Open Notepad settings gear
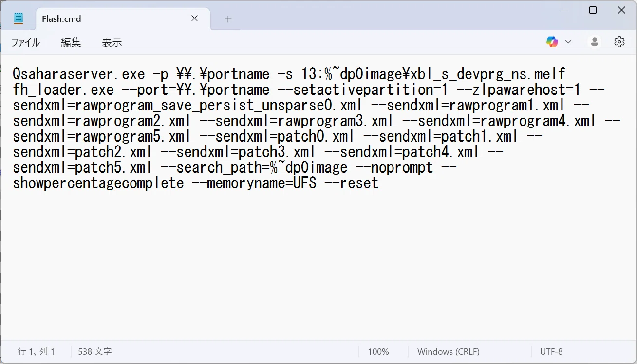This screenshot has width=637, height=364. pos(619,42)
